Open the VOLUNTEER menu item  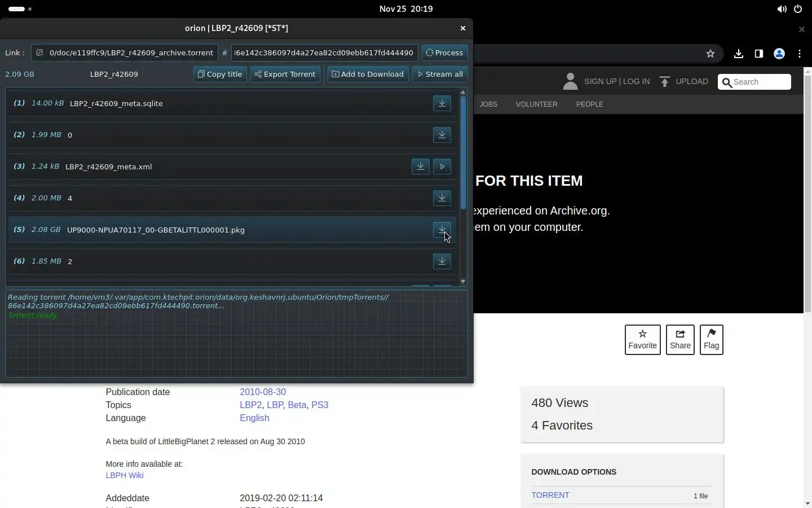536,104
